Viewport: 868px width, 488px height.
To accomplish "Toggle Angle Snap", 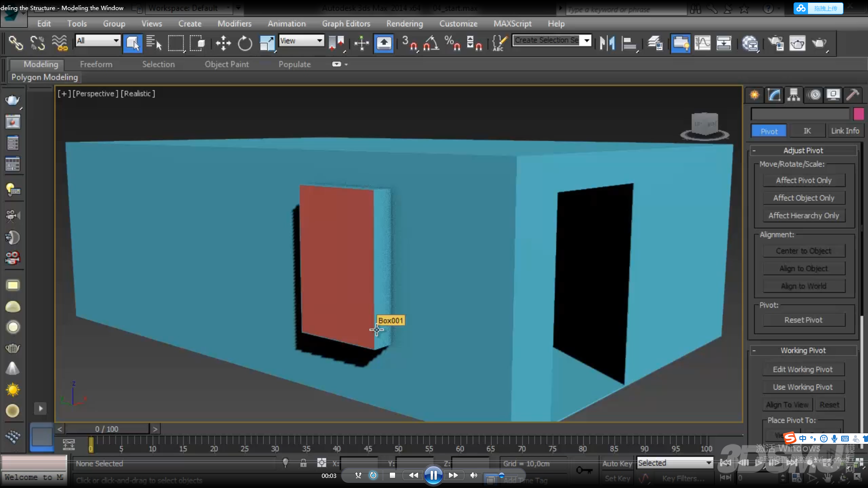I will (x=431, y=43).
